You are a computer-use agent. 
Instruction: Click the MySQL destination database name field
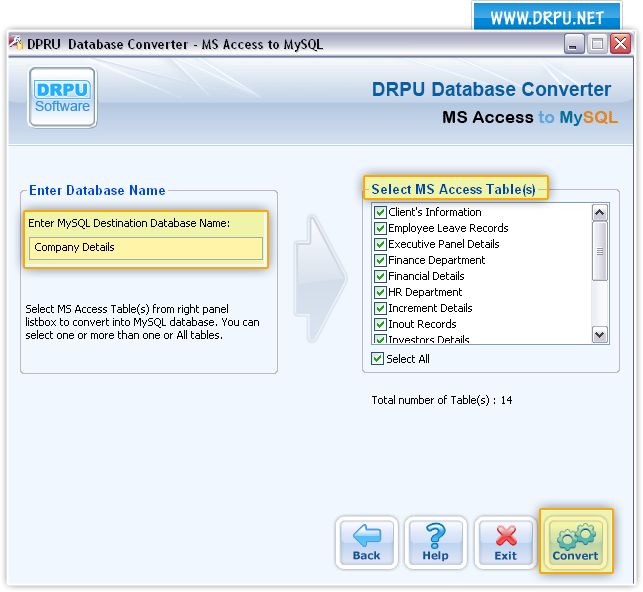[x=146, y=248]
